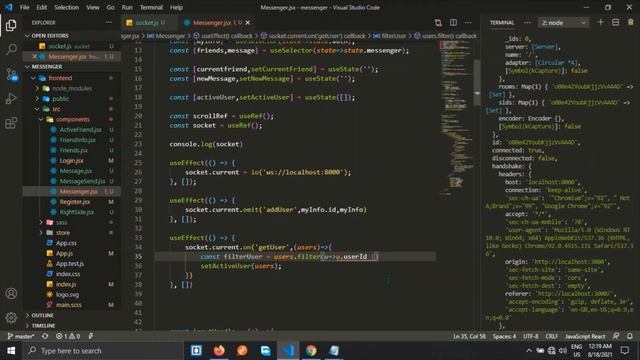Kill the terminal with trash icon
Viewport: 640px width, 360px height.
631,22
